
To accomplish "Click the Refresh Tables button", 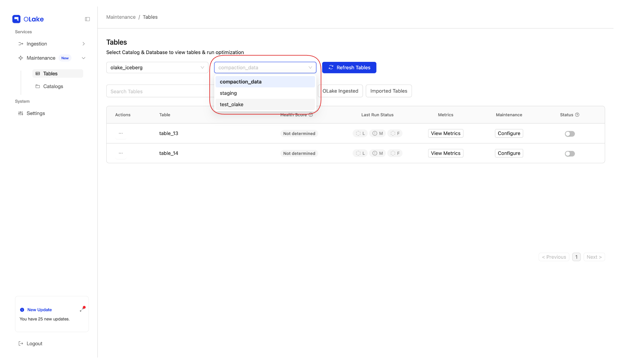I will 349,67.
